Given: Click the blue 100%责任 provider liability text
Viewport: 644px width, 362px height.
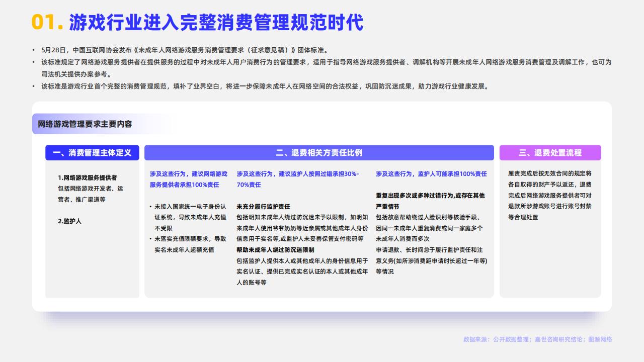Looking at the screenshot, I should tap(190, 178).
